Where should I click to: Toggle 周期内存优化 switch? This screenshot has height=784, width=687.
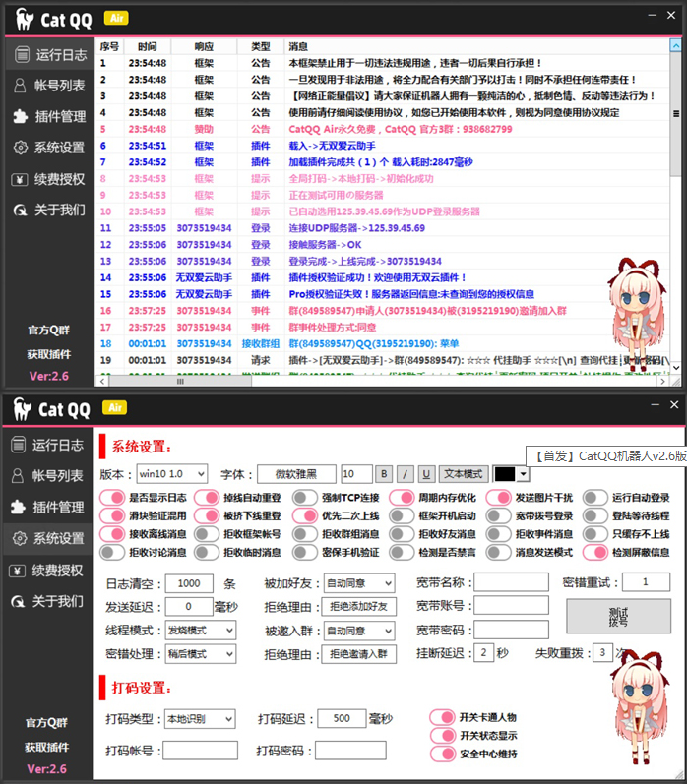[x=402, y=498]
